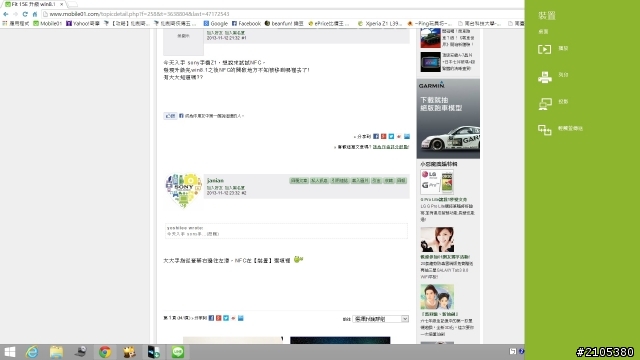The width and height of the screenshot is (640, 360).
Task: Click the Facebook Like button under first post
Action: tap(170, 116)
